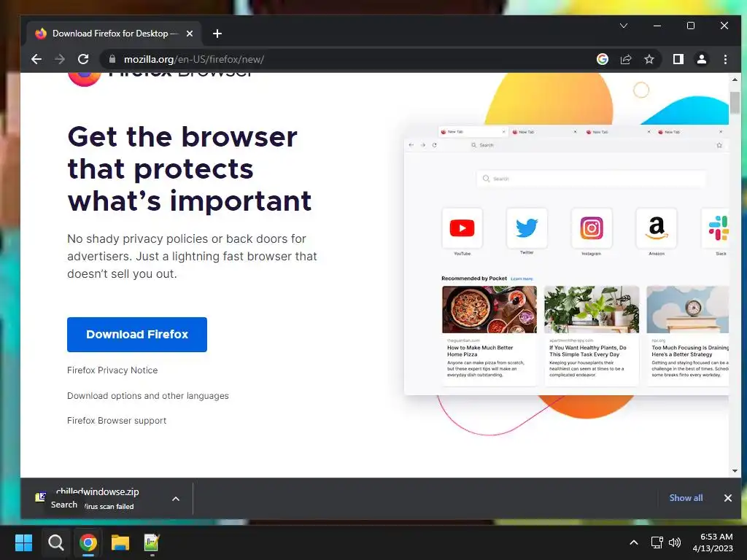The width and height of the screenshot is (747, 560).
Task: Click the Firefox logo at page top
Action: click(x=85, y=79)
